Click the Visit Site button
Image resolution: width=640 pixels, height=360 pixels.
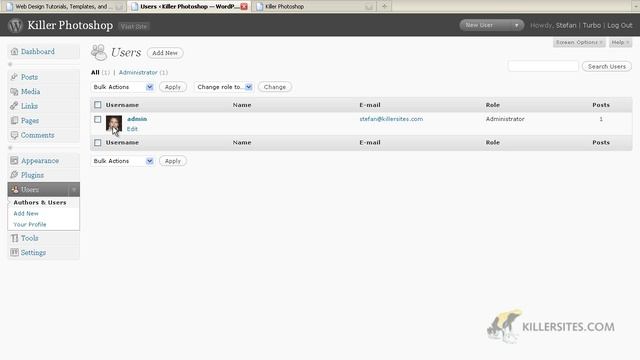pyautogui.click(x=134, y=26)
